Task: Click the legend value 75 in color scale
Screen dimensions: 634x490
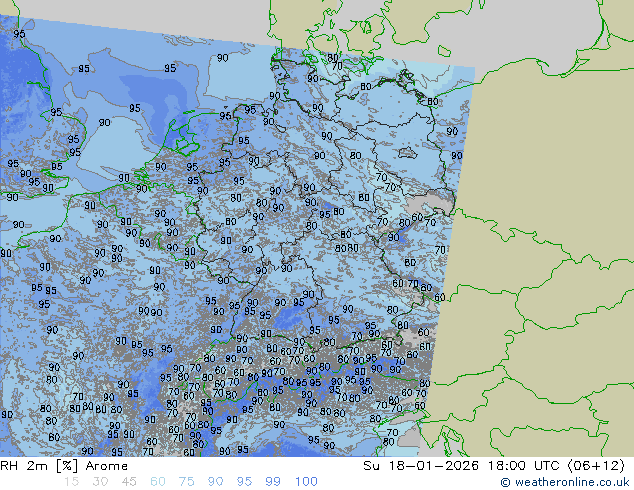Action: point(187,482)
